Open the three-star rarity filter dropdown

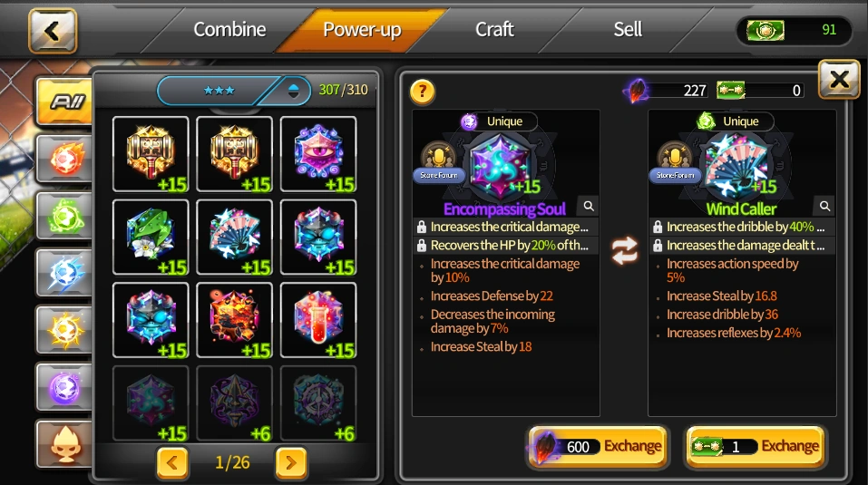coord(234,91)
